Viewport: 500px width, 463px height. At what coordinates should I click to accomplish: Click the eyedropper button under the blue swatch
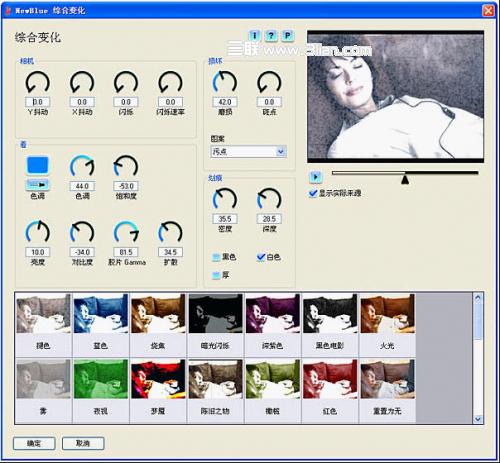pos(38,185)
